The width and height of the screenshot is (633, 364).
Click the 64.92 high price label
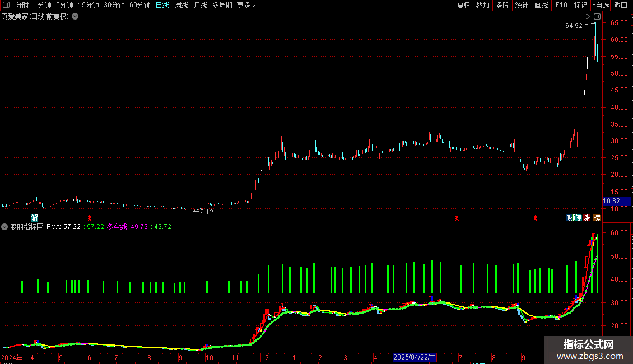[x=574, y=25]
